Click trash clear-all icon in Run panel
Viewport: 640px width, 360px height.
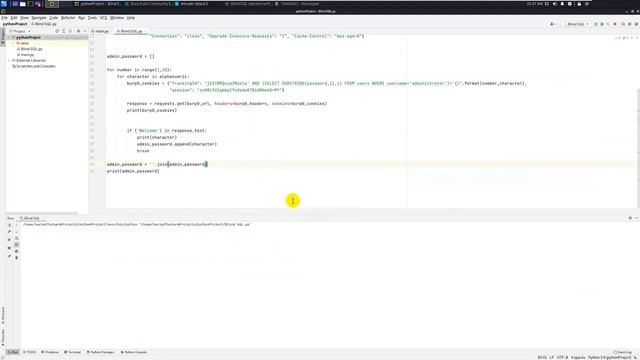tap(17, 258)
